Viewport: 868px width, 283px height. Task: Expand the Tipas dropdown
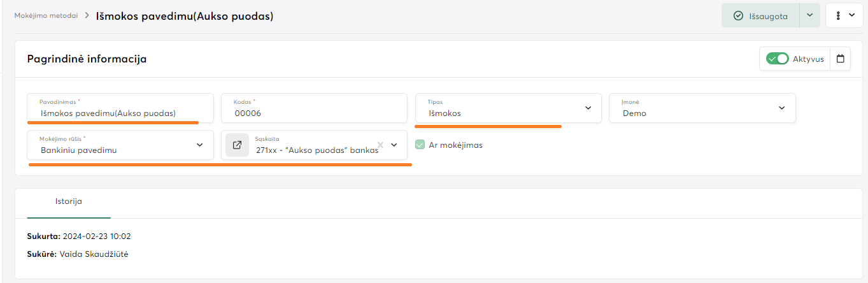588,108
